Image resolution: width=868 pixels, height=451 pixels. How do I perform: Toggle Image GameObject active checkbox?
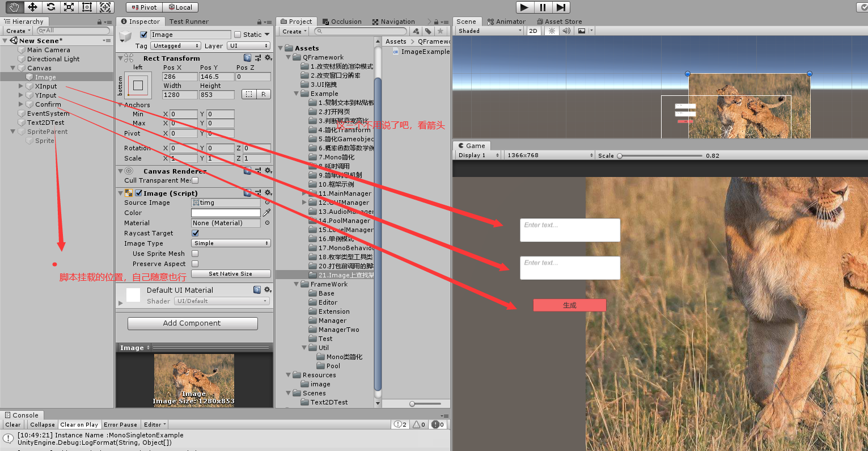pyautogui.click(x=143, y=35)
